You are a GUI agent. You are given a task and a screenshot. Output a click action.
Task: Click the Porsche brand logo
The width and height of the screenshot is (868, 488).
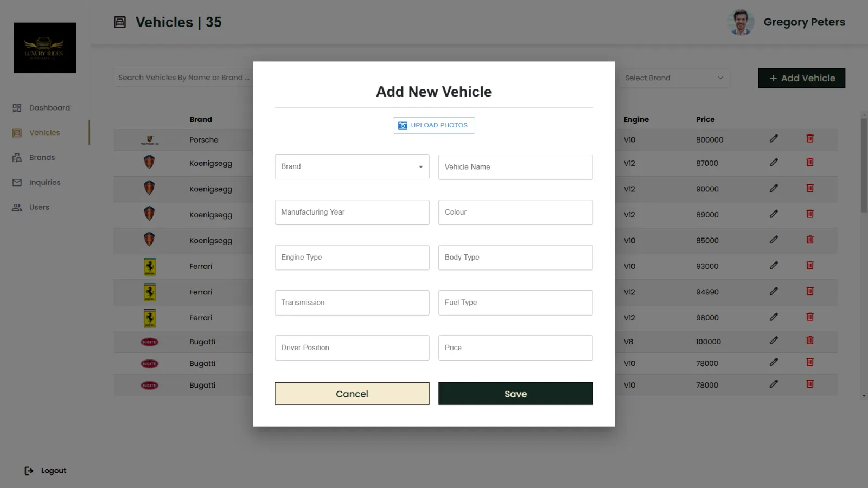[150, 140]
